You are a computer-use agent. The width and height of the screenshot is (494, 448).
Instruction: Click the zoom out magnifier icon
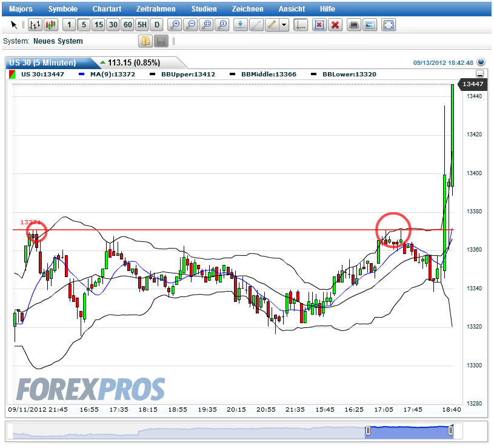(x=190, y=25)
